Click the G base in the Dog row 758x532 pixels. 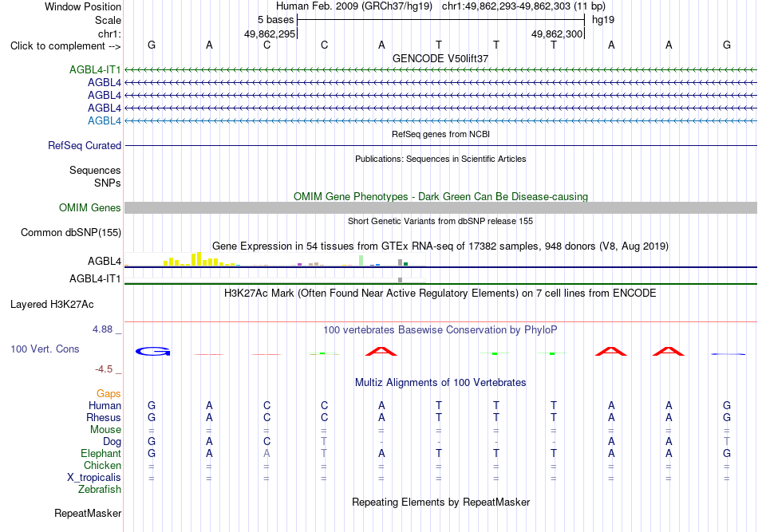pos(152,442)
